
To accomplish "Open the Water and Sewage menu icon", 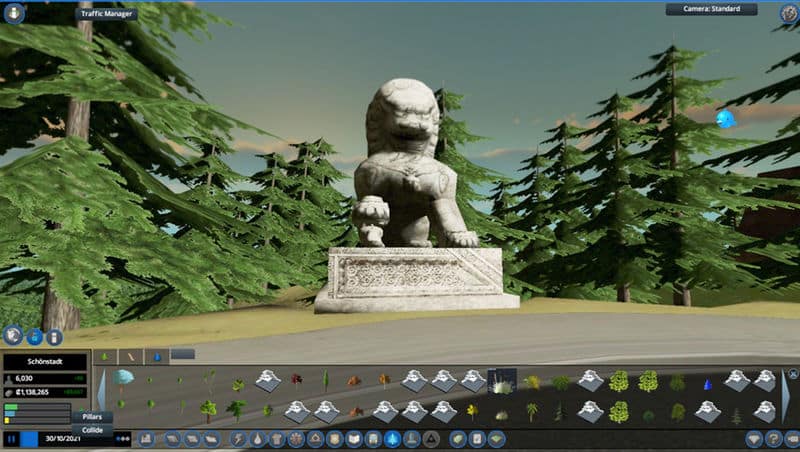I will [x=257, y=439].
